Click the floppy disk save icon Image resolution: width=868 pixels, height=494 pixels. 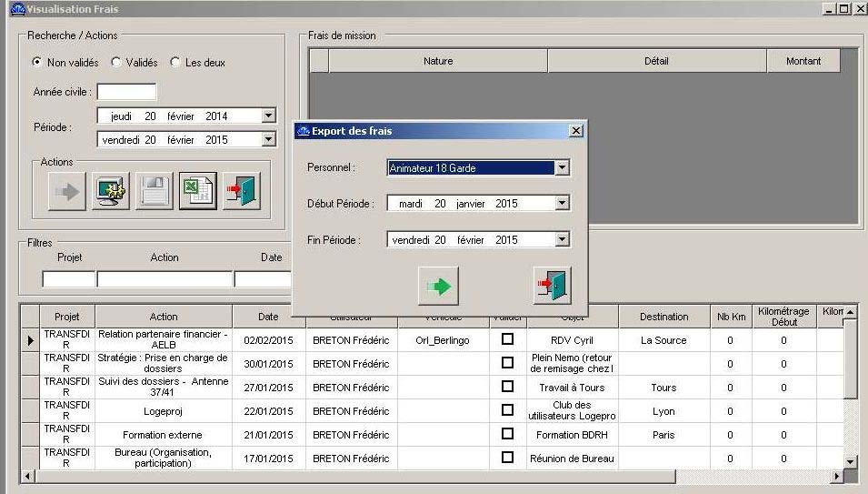(155, 191)
